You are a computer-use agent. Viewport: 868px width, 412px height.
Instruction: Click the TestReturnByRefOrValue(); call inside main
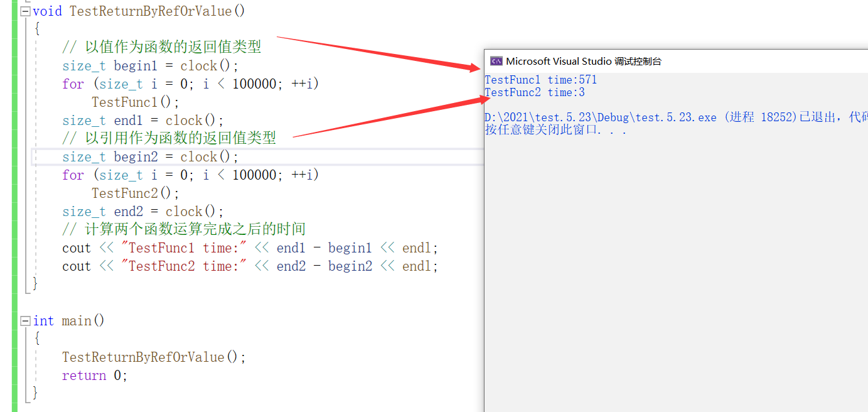pyautogui.click(x=154, y=357)
